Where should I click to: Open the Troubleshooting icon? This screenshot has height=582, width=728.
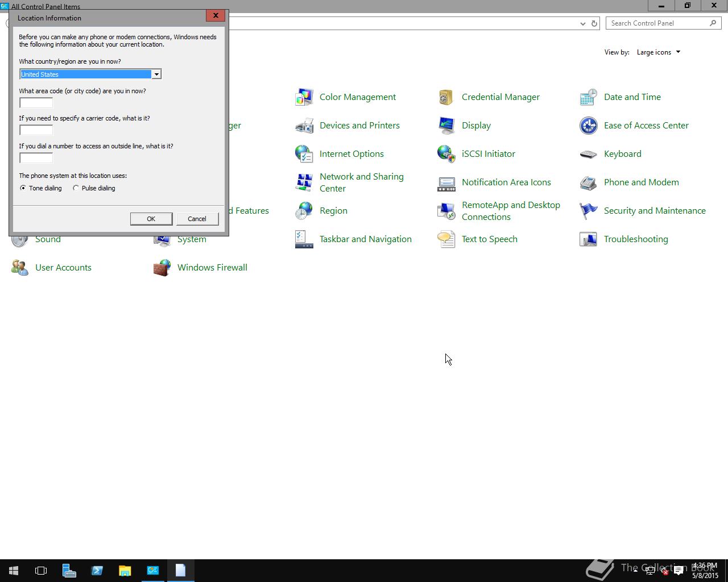click(x=589, y=239)
